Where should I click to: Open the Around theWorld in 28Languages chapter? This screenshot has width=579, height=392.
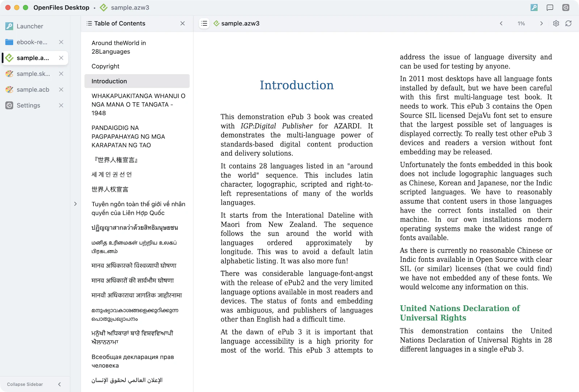point(137,47)
